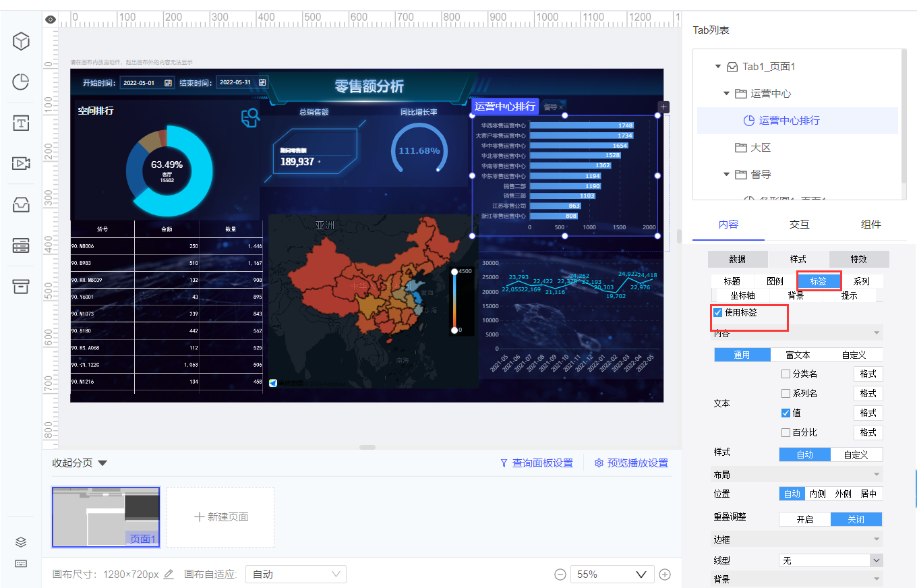Collapse the Tab1_页面1 tree node
The width and height of the screenshot is (917, 588).
(718, 67)
